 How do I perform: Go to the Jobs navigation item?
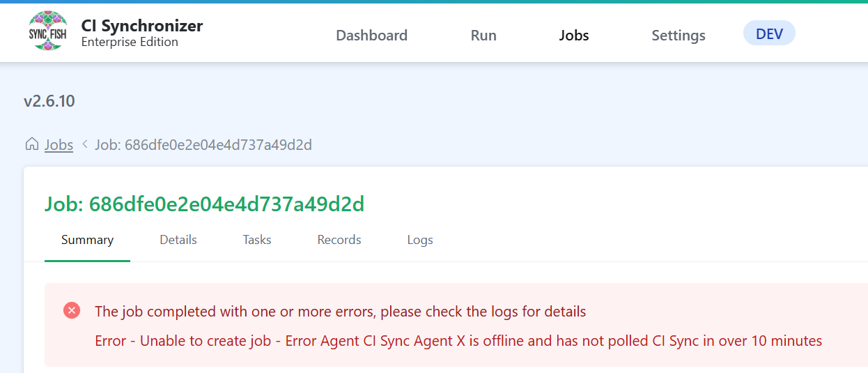click(x=574, y=35)
